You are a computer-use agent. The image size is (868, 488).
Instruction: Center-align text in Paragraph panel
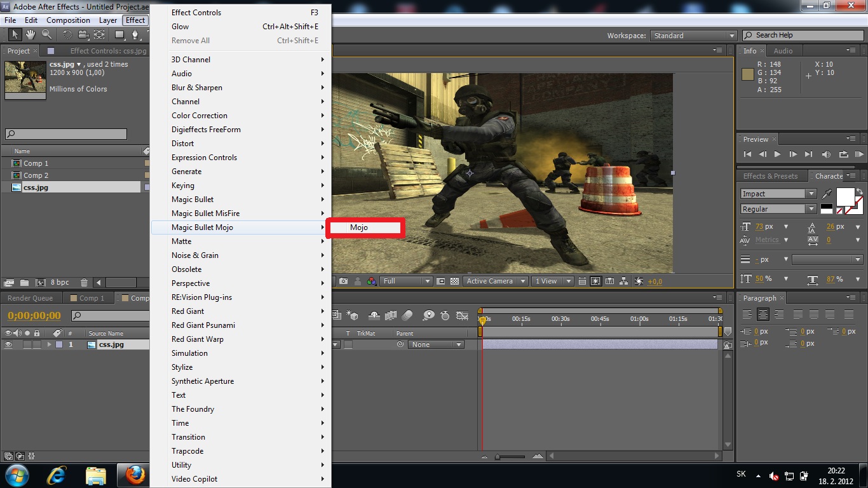pyautogui.click(x=763, y=314)
